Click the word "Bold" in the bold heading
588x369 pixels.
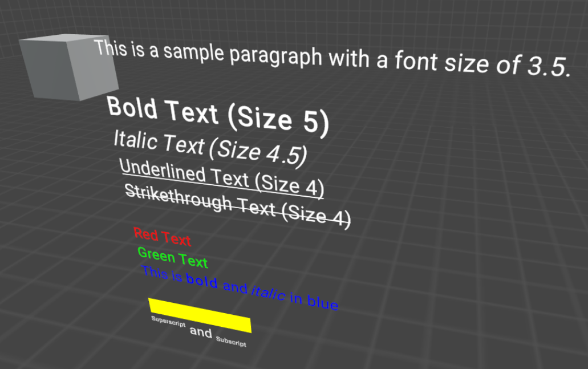click(132, 108)
